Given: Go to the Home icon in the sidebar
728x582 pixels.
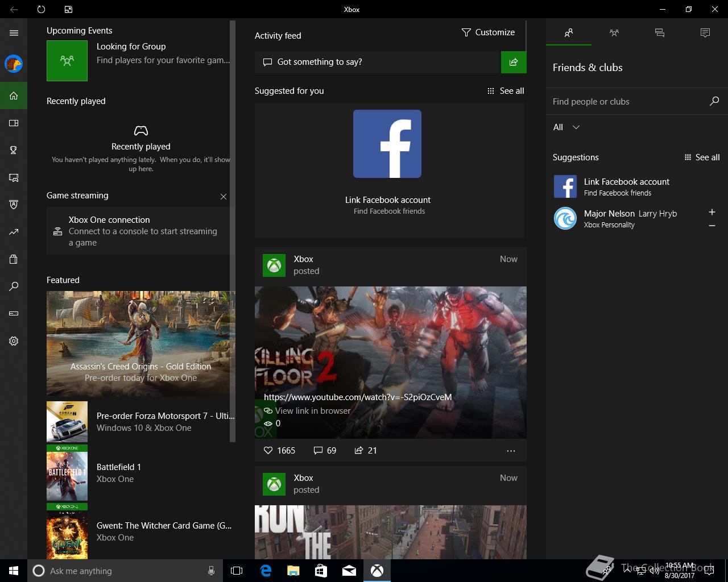Looking at the screenshot, I should (x=14, y=95).
